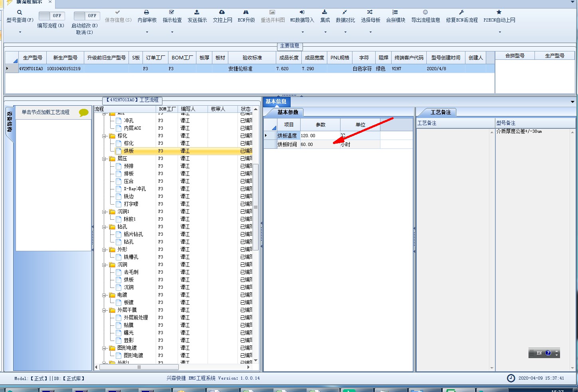Open the dropdown arrow under 集成
The width and height of the screenshot is (578, 392).
point(325,32)
